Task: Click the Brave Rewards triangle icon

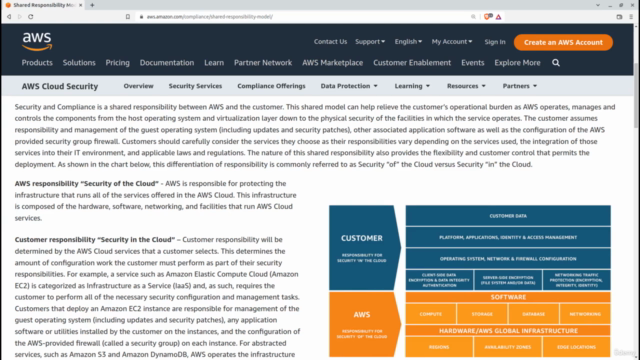Action: [498, 17]
